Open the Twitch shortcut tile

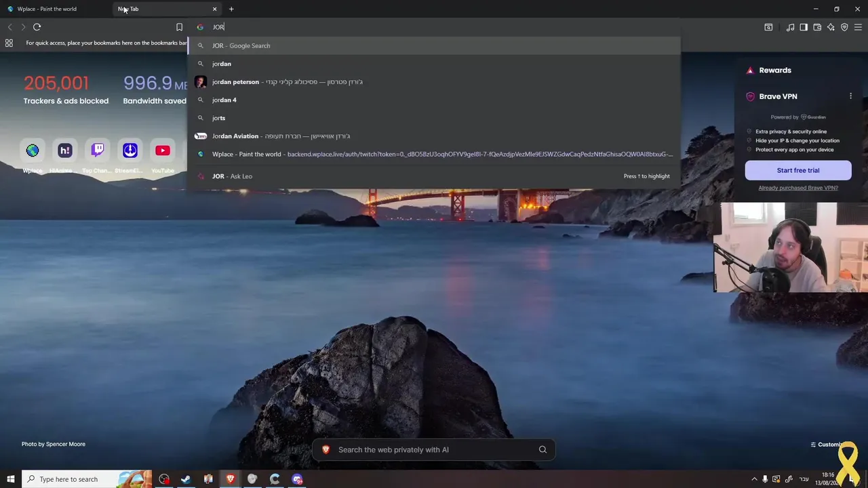click(x=98, y=150)
